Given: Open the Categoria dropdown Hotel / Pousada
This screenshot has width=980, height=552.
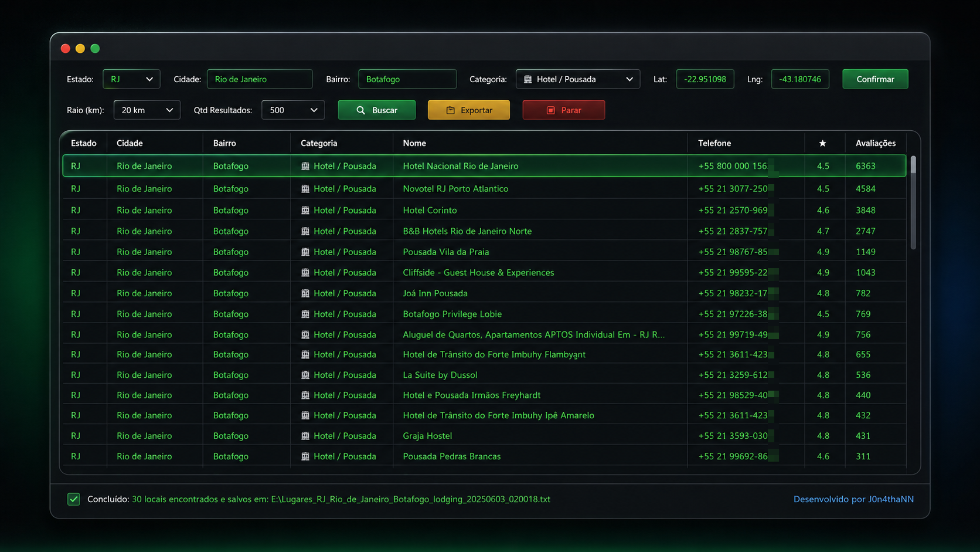Looking at the screenshot, I should pyautogui.click(x=577, y=79).
